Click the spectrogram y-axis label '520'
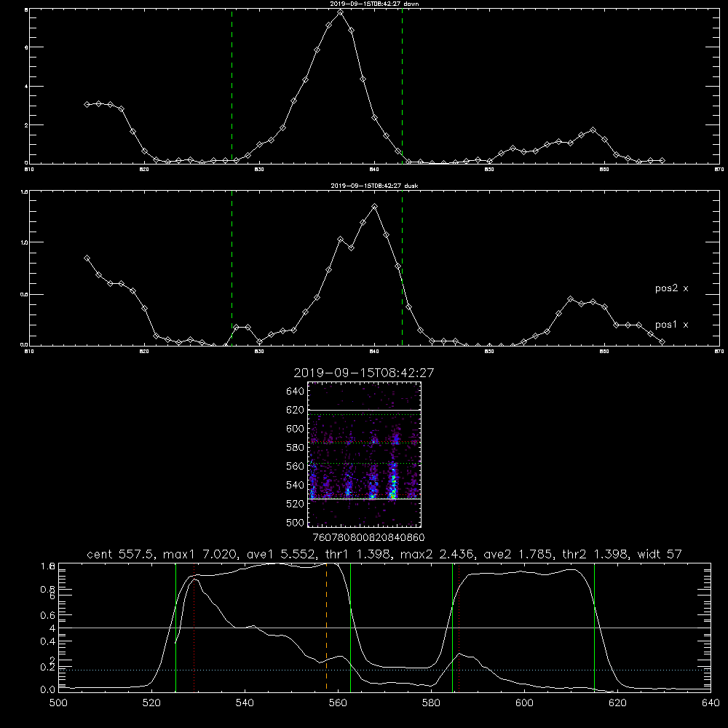This screenshot has width=728, height=728. point(295,504)
